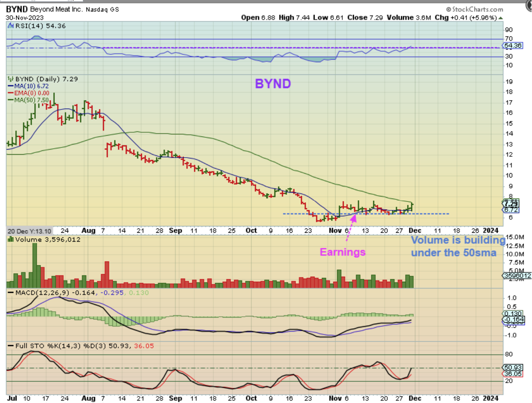Click the -0.295 MACD signal value

[112, 293]
